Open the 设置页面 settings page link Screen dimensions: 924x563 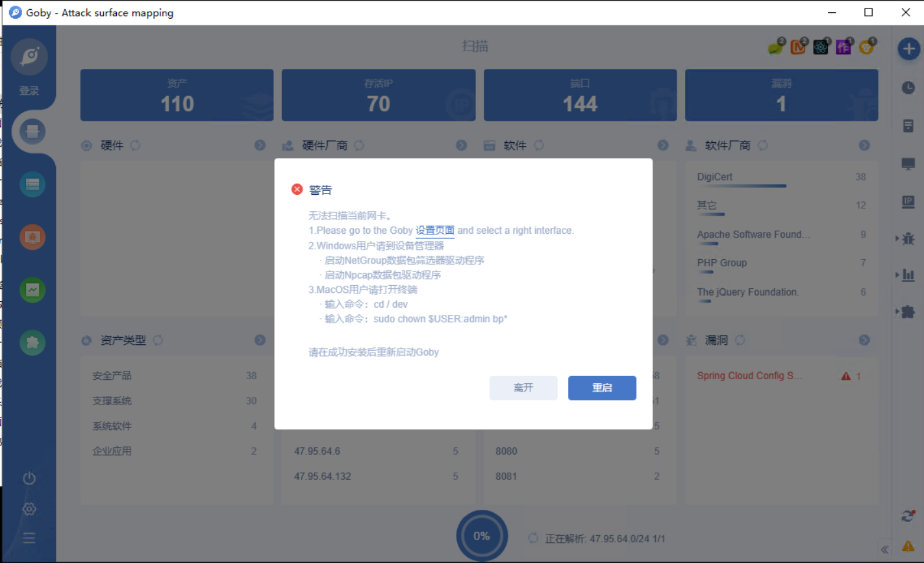(435, 231)
